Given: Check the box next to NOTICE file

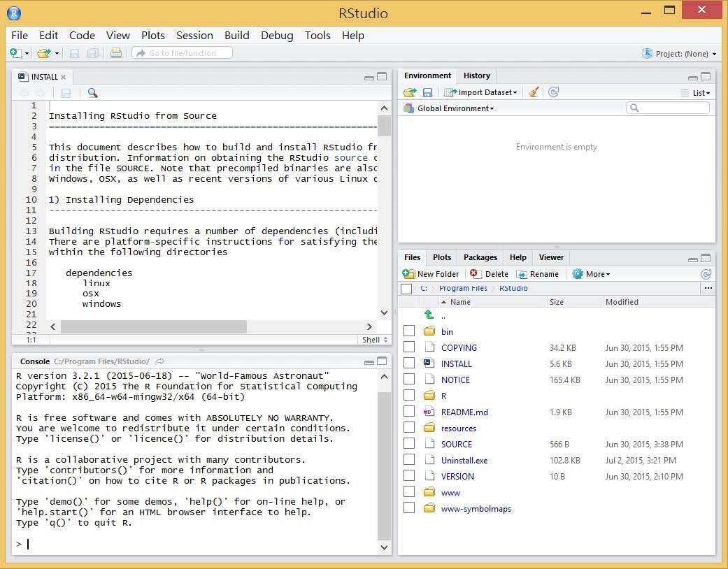Looking at the screenshot, I should (x=409, y=379).
